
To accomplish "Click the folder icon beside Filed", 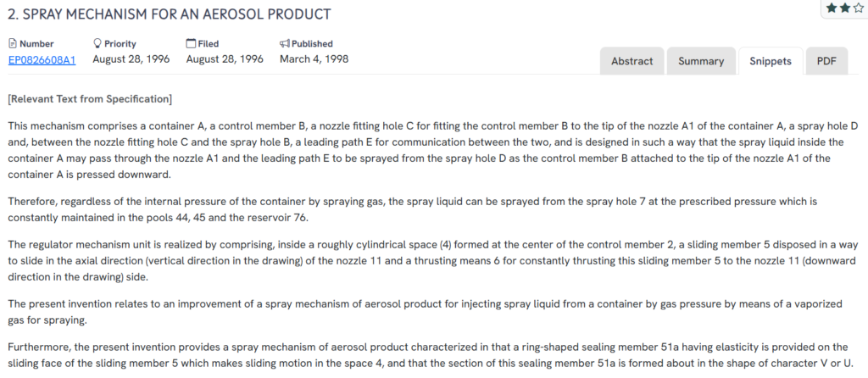I will [191, 43].
